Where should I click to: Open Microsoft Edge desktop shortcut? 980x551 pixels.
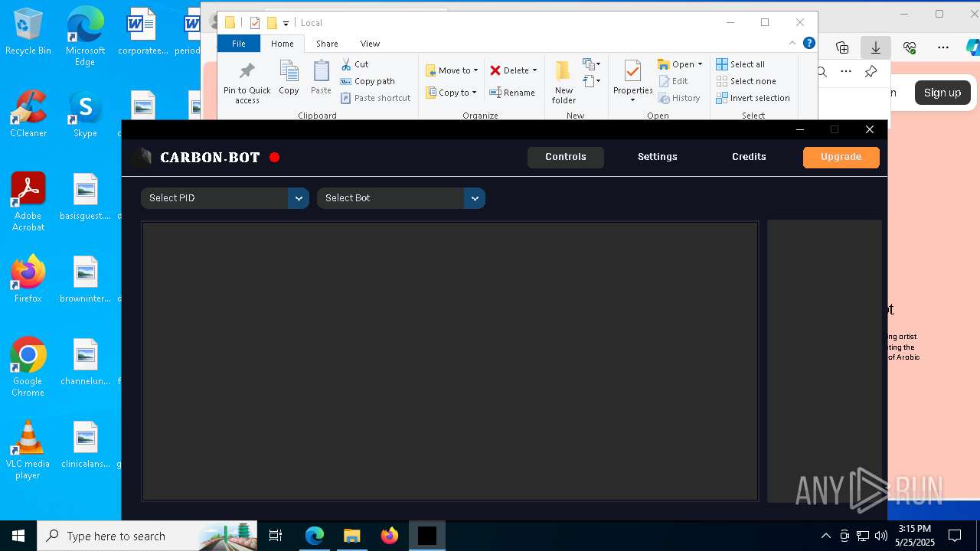point(85,37)
